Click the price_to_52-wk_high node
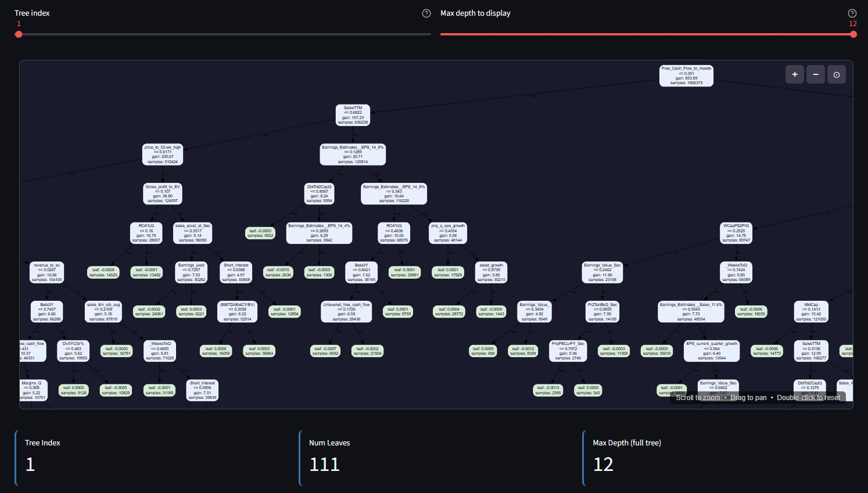This screenshot has height=493, width=868. coord(163,154)
